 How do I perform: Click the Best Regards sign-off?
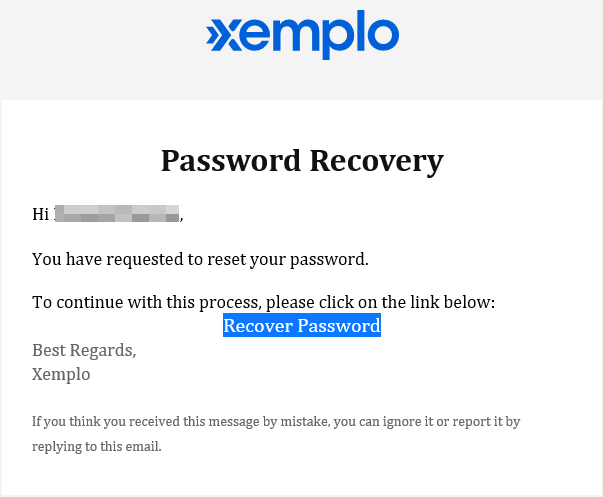84,350
